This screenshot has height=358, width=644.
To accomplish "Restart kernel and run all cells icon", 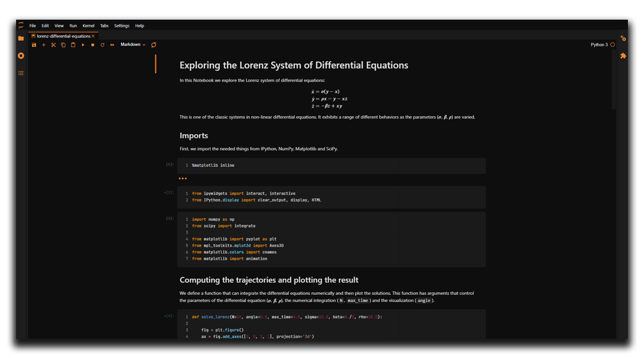I will [112, 45].
